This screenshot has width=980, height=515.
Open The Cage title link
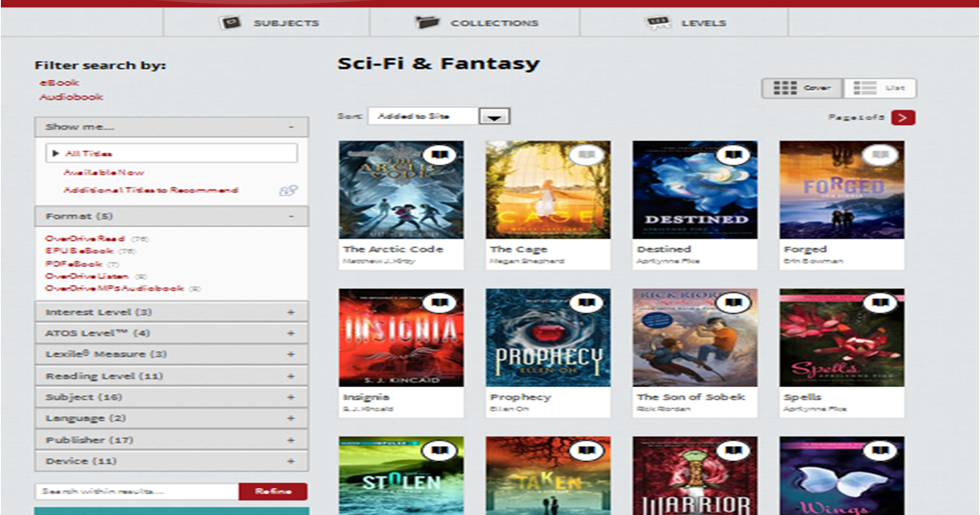(519, 249)
